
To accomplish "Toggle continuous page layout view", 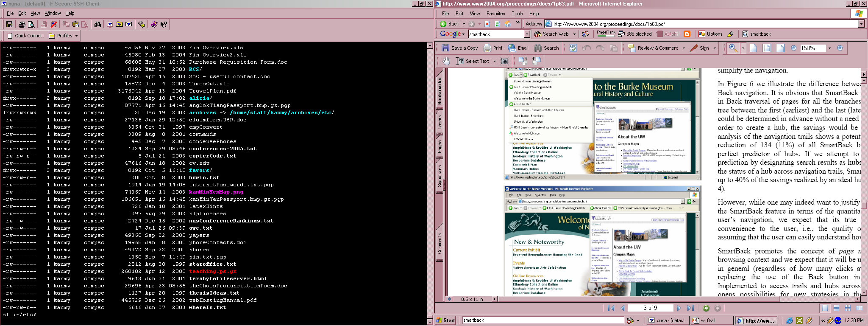I will (836, 308).
